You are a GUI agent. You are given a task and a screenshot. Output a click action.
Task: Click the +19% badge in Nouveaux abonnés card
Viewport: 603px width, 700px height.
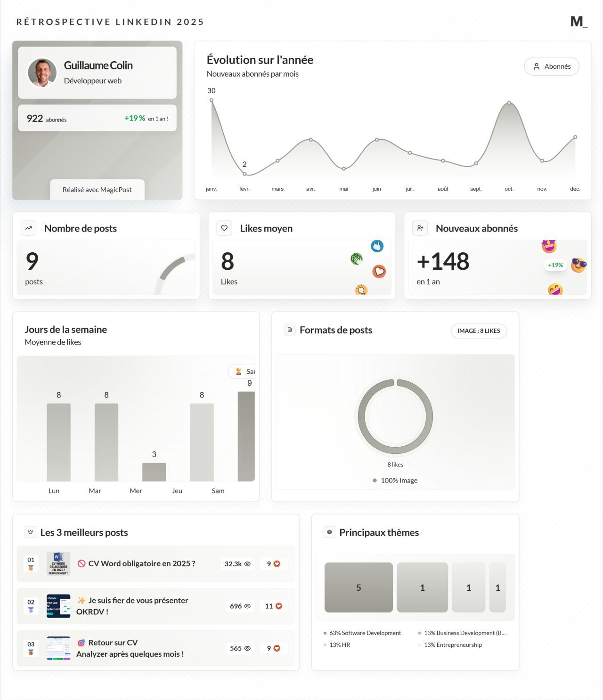click(x=555, y=265)
